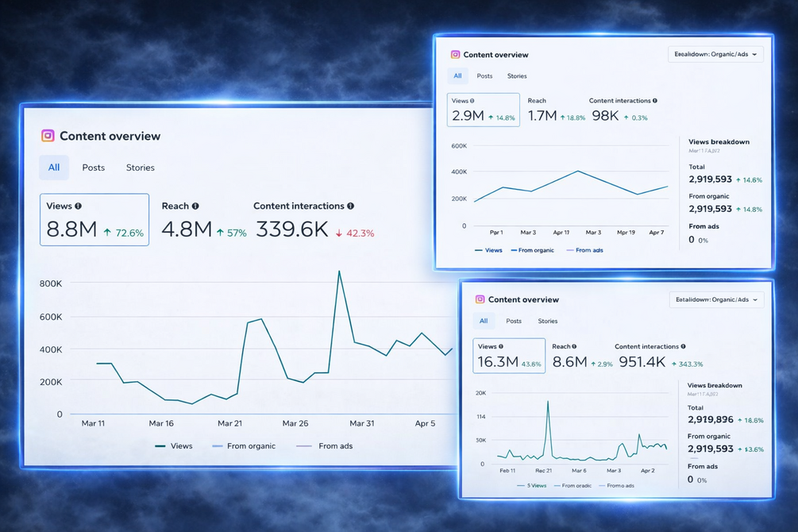Toggle the From ads legend in the bottom-right chart

pos(617,486)
